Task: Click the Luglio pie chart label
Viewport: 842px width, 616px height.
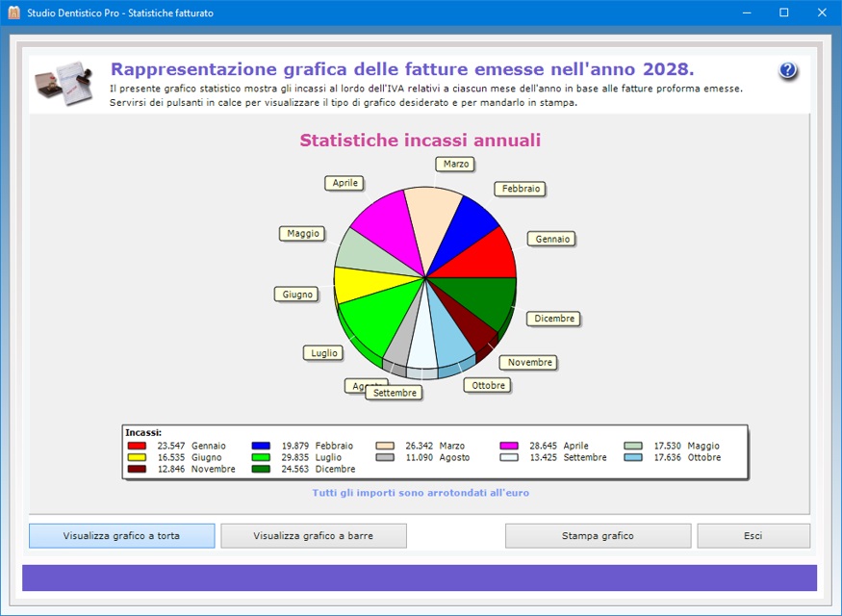Action: 323,353
